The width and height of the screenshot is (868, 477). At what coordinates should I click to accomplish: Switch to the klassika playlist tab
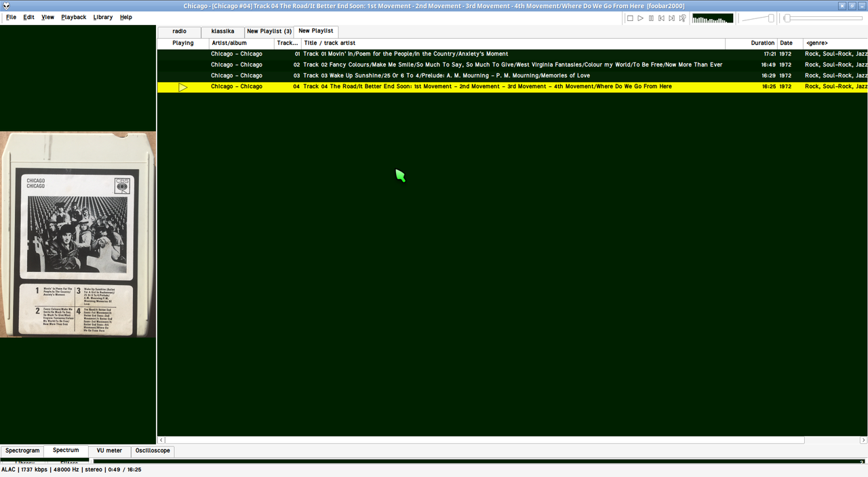tap(223, 32)
